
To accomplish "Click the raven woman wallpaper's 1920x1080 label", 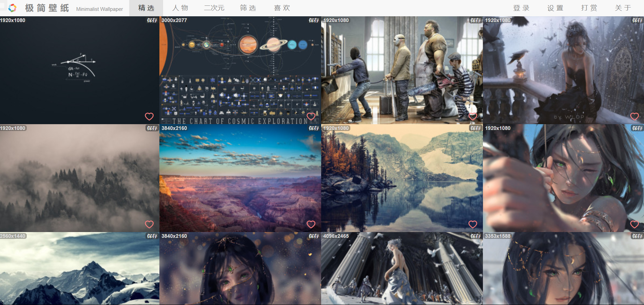I will point(498,20).
